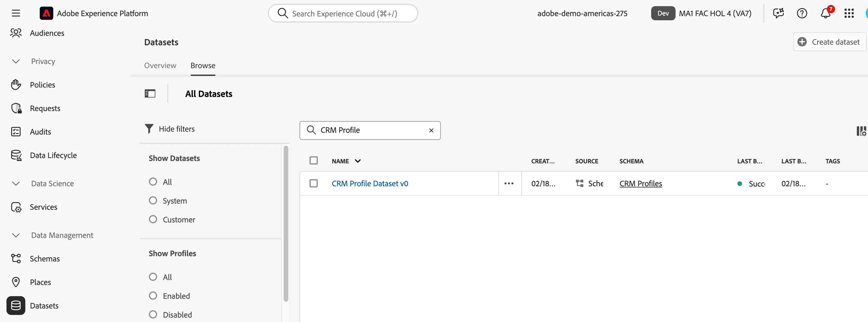Select Customer datasets radio button

[x=153, y=219]
